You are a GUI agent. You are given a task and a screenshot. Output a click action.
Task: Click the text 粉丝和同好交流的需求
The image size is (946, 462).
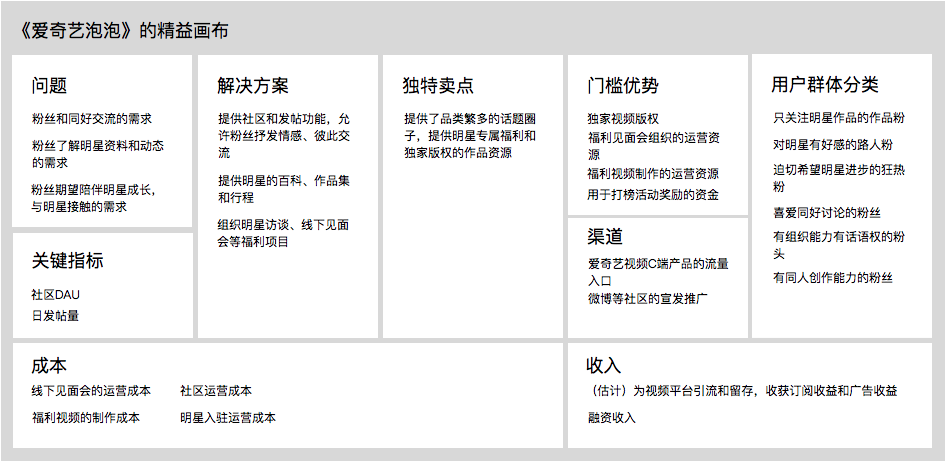click(x=92, y=119)
